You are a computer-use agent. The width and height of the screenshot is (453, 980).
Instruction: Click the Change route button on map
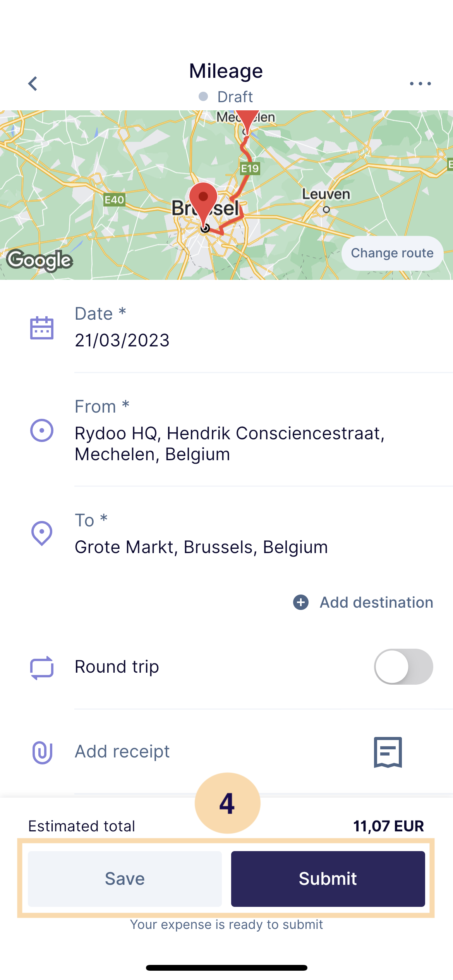[392, 253]
